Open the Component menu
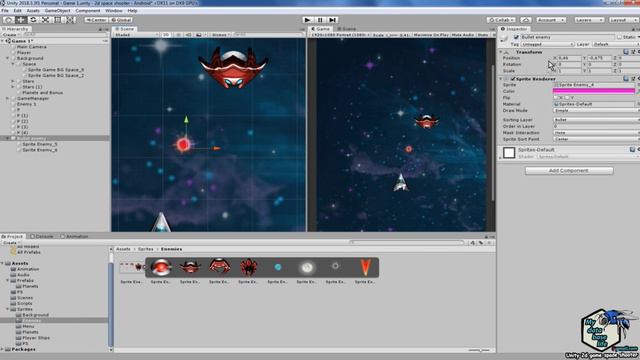This screenshot has height=360, width=640. point(88,11)
